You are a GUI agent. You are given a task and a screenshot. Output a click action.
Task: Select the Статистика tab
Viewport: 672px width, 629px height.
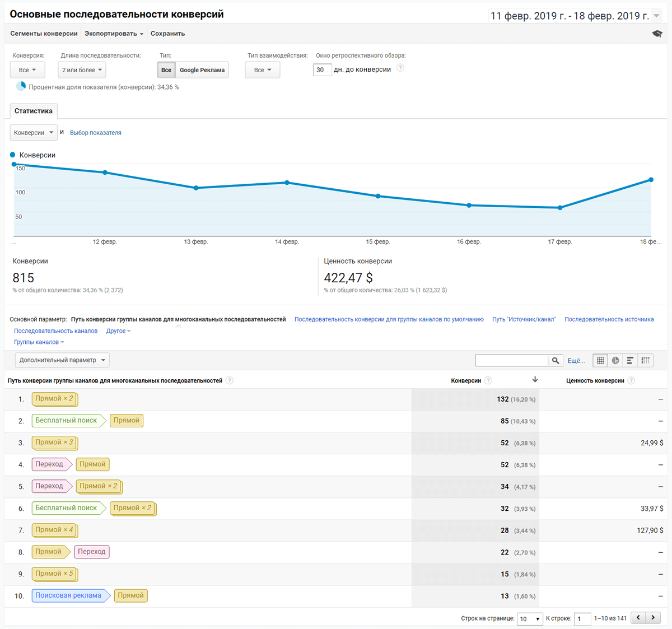coord(33,110)
